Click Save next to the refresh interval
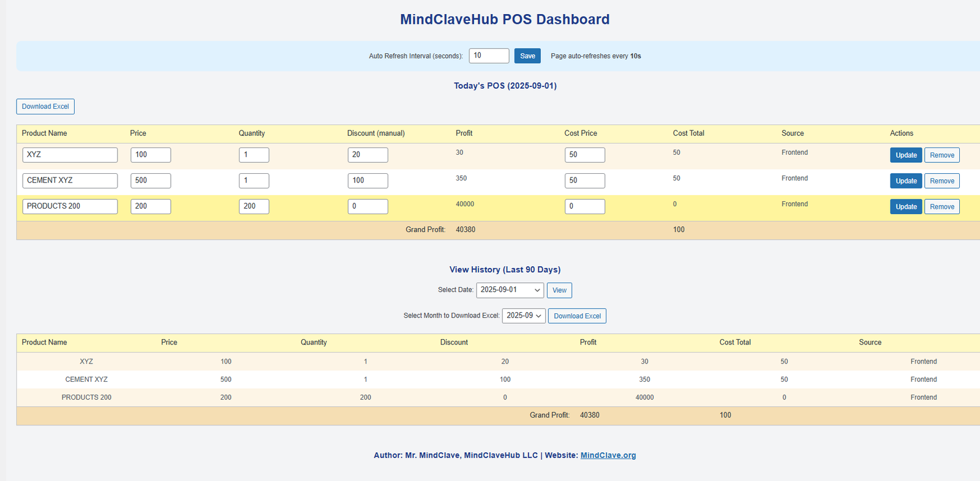This screenshot has width=980, height=481. (527, 56)
